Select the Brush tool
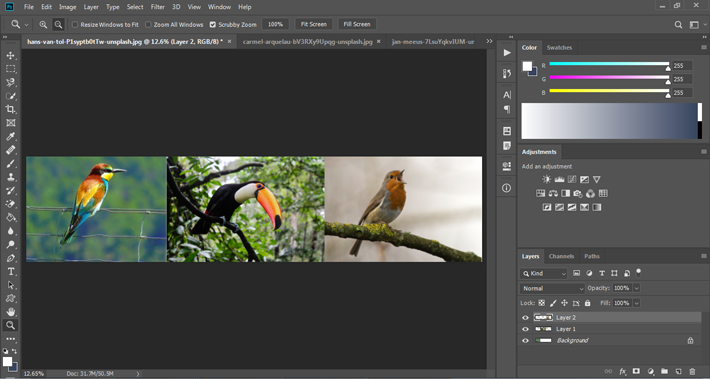 [x=10, y=163]
